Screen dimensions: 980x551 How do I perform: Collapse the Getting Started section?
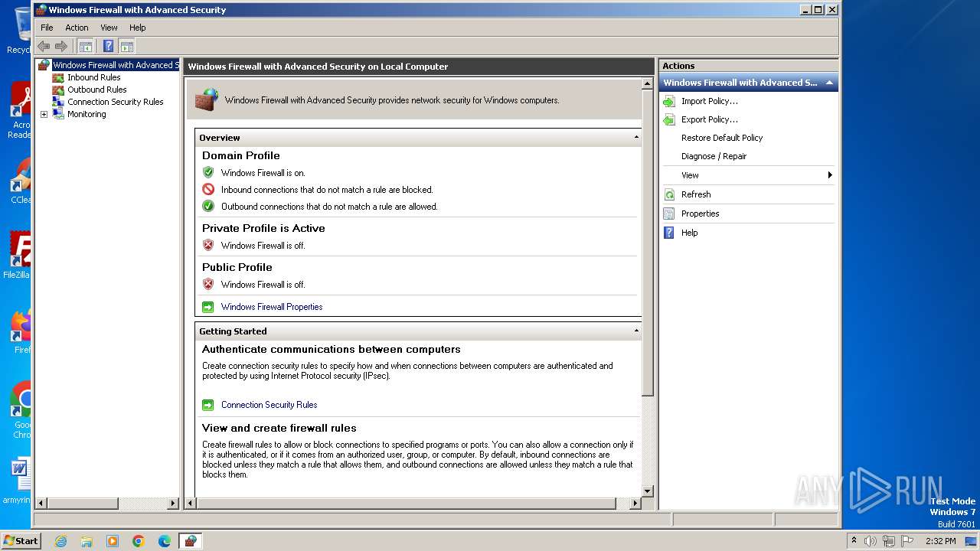point(636,331)
